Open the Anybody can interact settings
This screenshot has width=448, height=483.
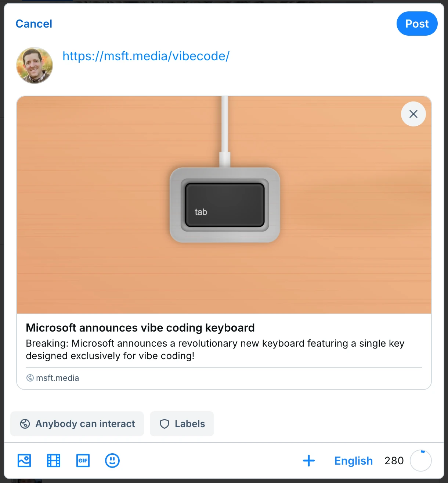77,424
